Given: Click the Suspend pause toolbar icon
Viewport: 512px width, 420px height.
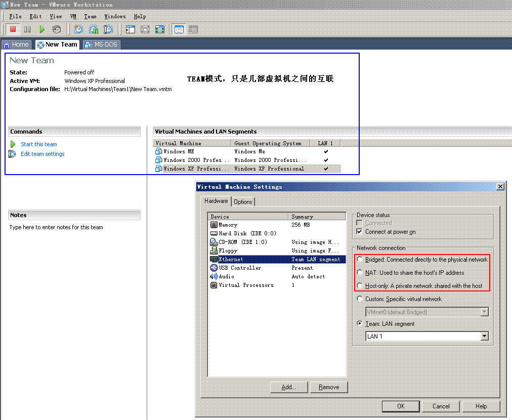Looking at the screenshot, I should (27, 29).
